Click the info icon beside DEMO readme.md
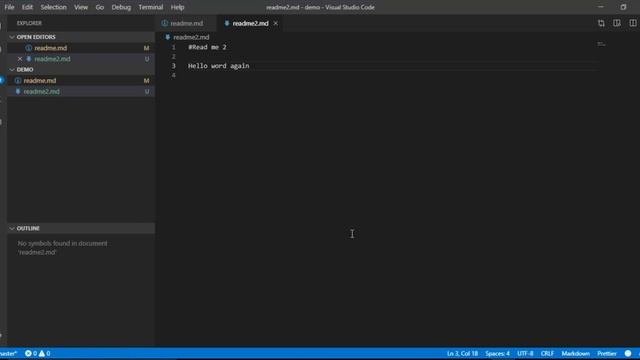The image size is (640, 360). click(x=18, y=81)
